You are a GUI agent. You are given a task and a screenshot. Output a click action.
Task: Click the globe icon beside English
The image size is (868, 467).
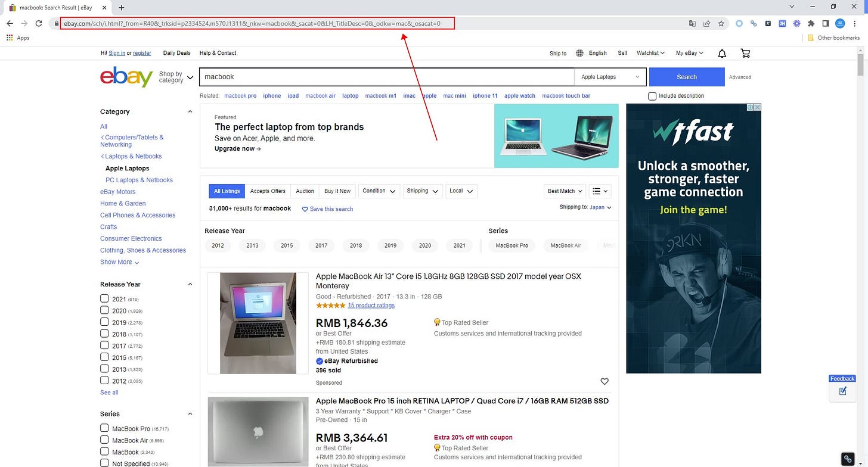point(579,53)
